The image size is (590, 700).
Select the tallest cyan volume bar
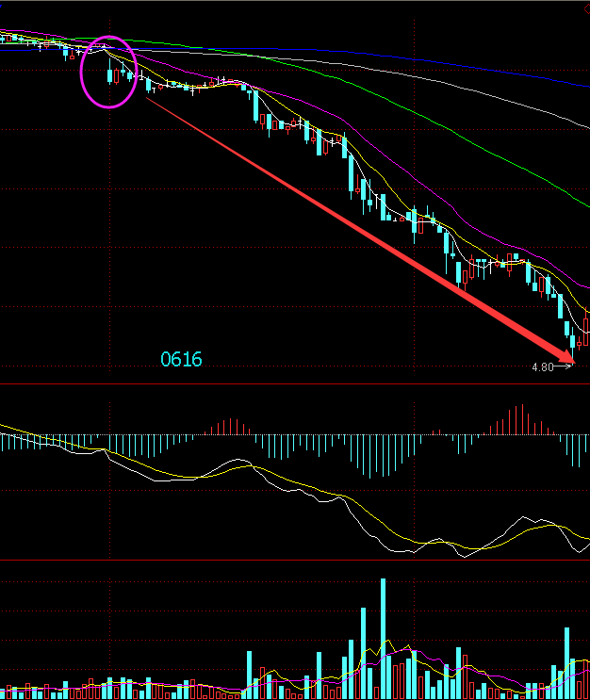point(383,639)
